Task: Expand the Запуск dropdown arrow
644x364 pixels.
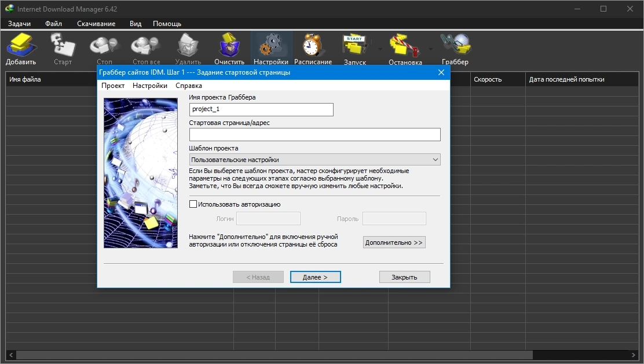Action: click(380, 49)
